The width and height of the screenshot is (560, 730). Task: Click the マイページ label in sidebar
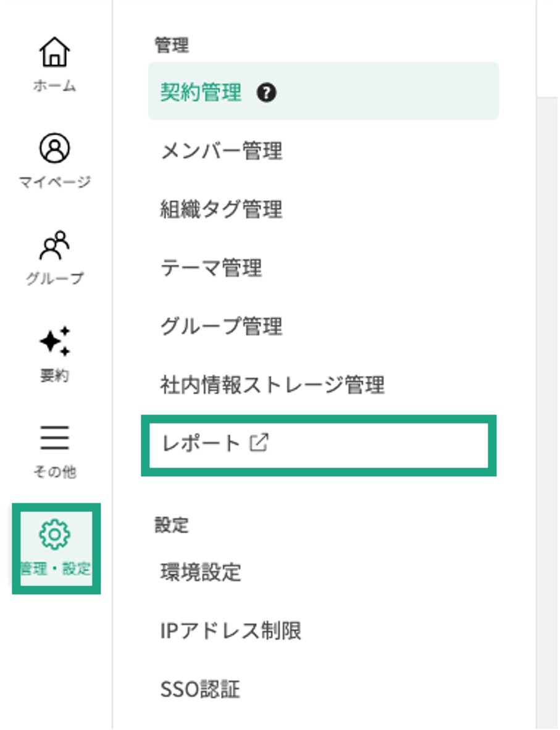coord(54,182)
